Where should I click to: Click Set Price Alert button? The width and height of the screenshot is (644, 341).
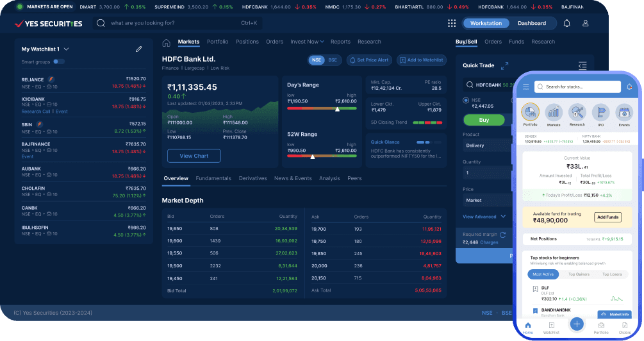[369, 60]
